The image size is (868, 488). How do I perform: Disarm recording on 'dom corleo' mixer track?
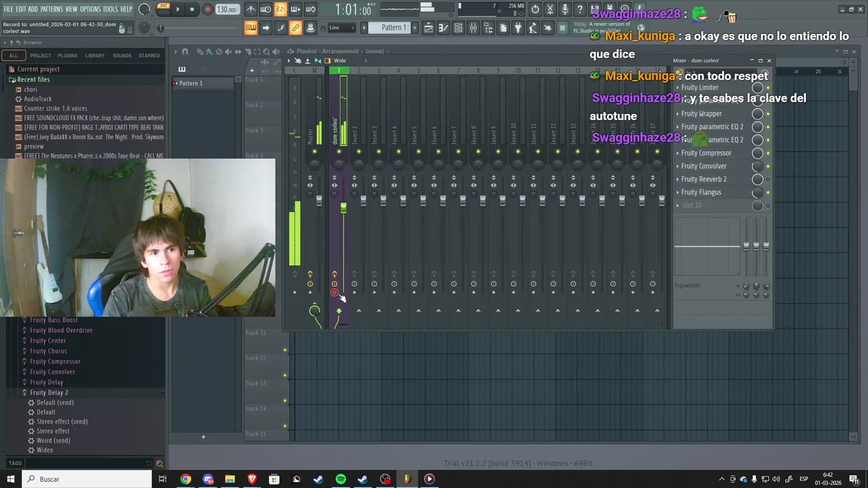[x=334, y=293]
